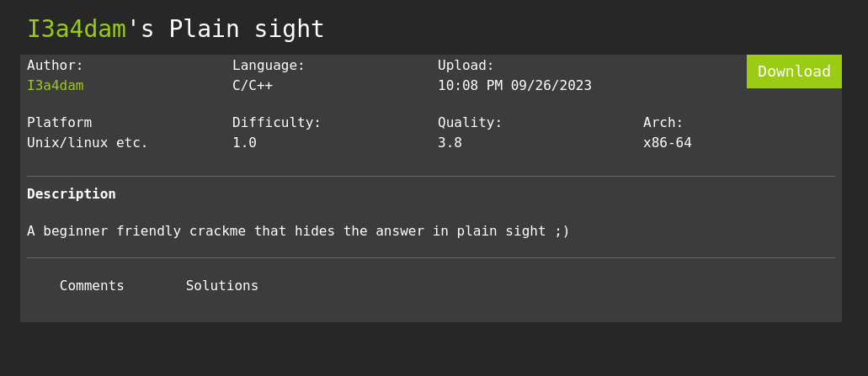Click the Difficulty: field label
The image size is (868, 376).
click(x=277, y=122)
